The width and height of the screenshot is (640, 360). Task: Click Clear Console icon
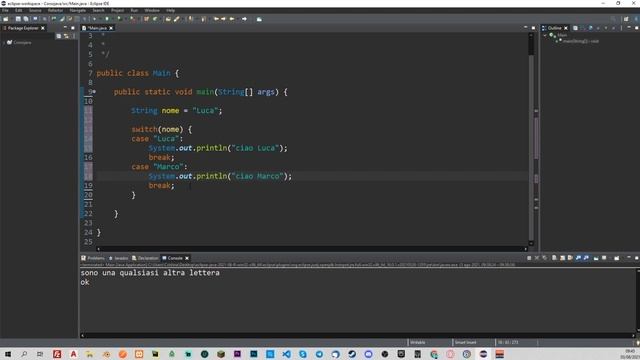[554, 258]
